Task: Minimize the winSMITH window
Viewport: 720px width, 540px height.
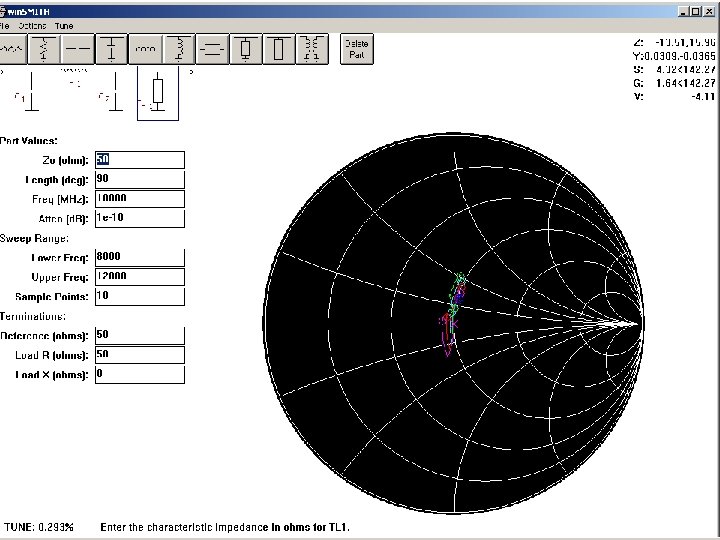Action: pyautogui.click(x=684, y=12)
